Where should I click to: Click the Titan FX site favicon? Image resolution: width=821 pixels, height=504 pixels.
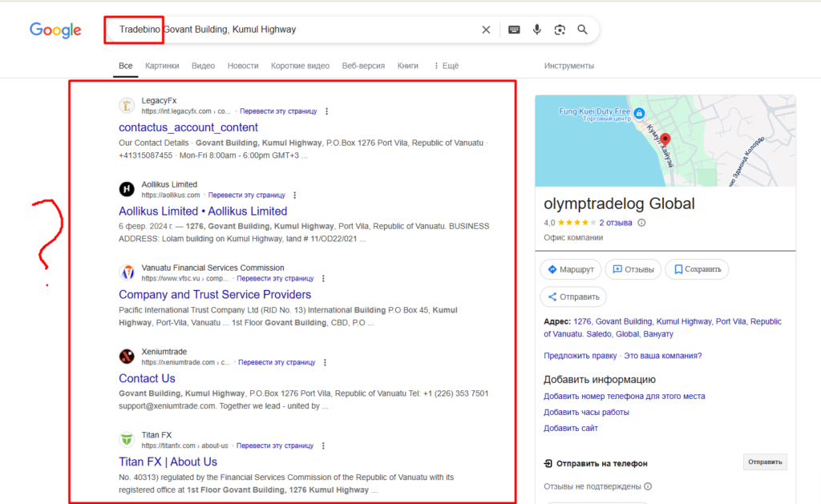(x=127, y=440)
